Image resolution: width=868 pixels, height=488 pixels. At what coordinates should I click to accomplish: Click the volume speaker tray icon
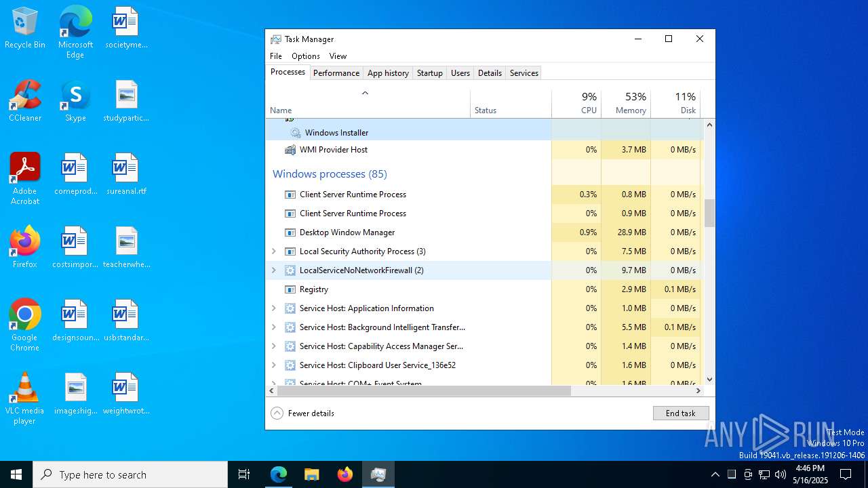click(x=781, y=474)
